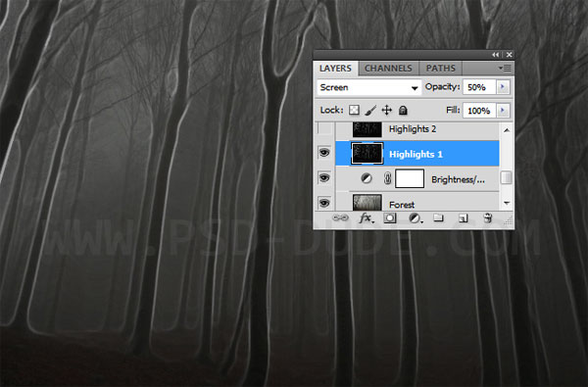
Task: Open the Paths tab
Action: coord(440,69)
